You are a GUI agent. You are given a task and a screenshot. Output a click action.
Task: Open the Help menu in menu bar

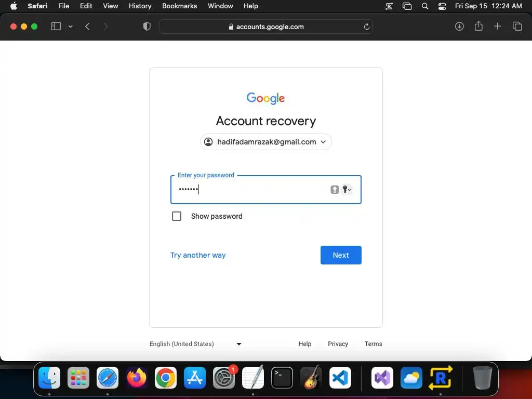[x=251, y=6]
